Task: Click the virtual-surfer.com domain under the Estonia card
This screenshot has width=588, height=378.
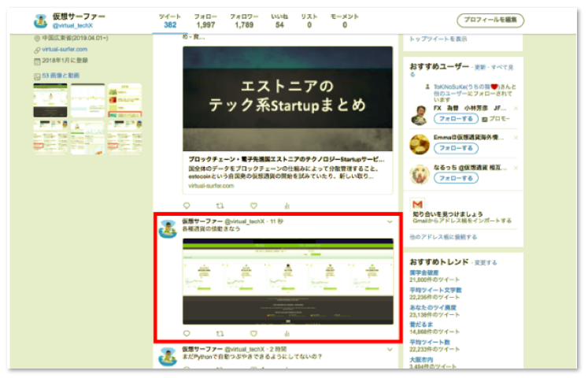Action: [x=211, y=186]
